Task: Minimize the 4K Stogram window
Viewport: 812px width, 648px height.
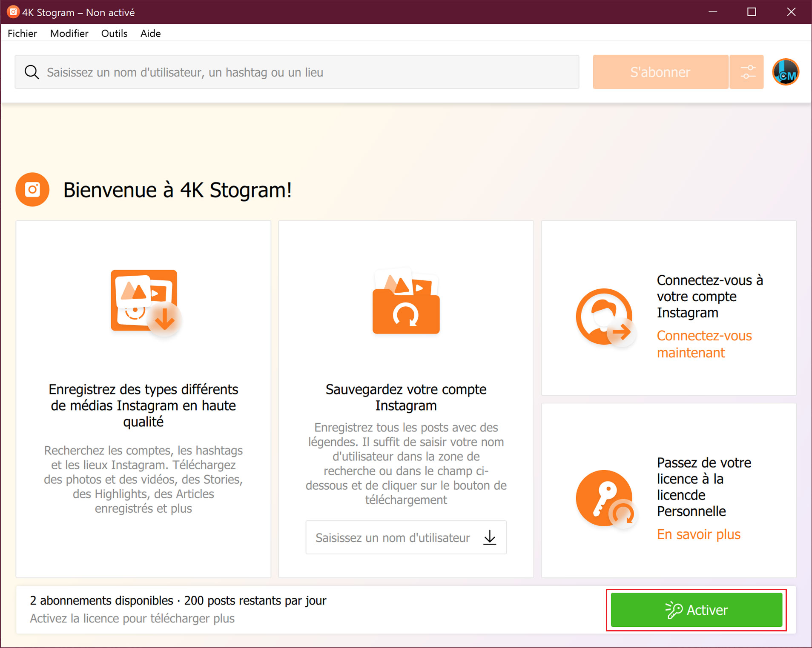Action: point(713,12)
